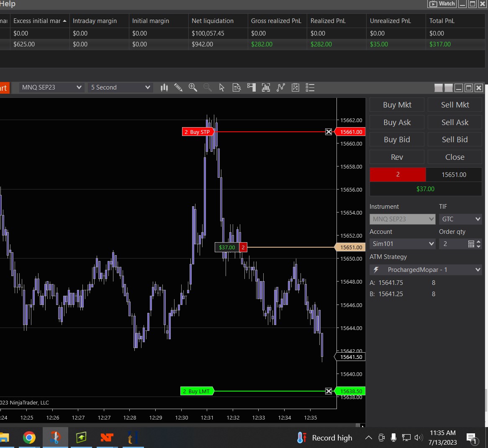488x448 pixels.
Task: Open the chart bar style icon
Action: tap(164, 87)
